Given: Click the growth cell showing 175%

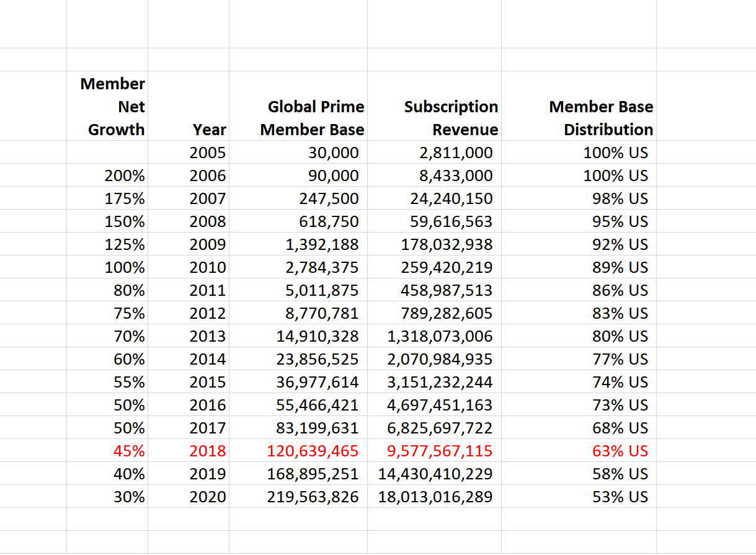Looking at the screenshot, I should coord(107,198).
